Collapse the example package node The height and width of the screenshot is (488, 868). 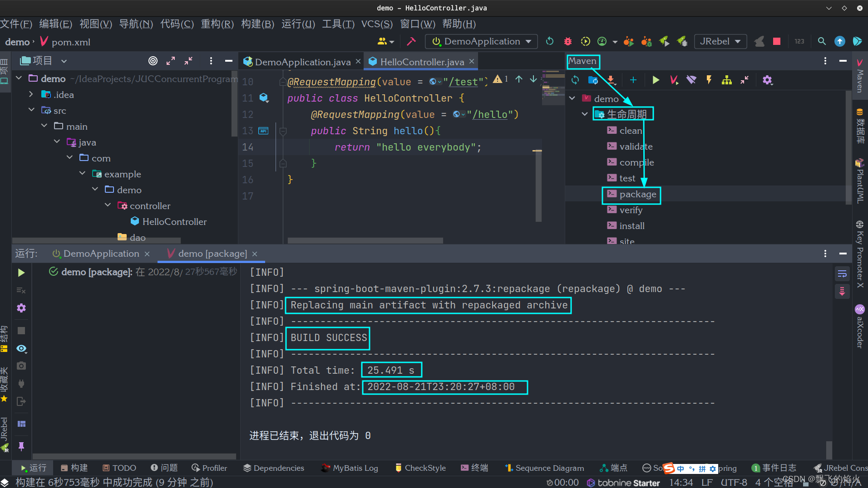(82, 174)
